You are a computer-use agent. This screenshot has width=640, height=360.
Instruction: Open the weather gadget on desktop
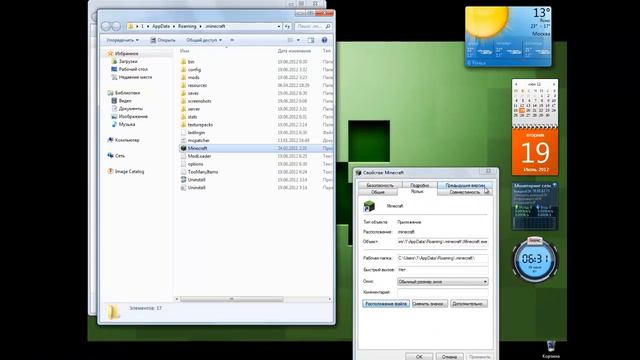508,36
